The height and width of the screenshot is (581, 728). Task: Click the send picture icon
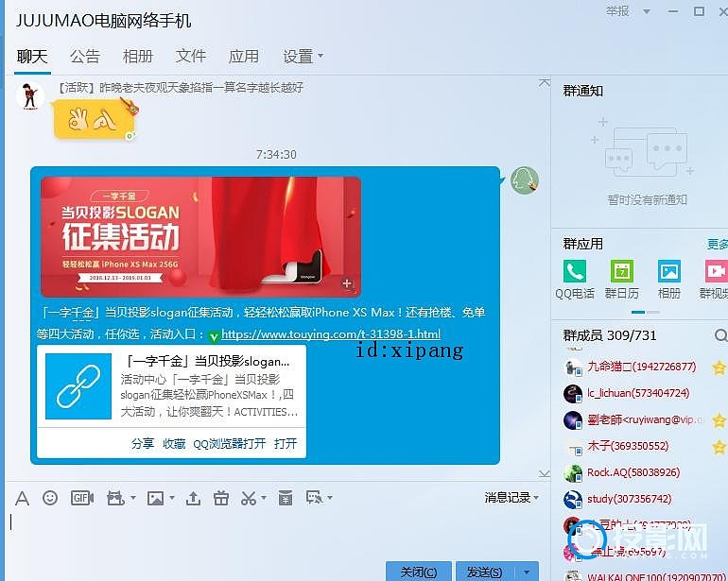(x=156, y=499)
